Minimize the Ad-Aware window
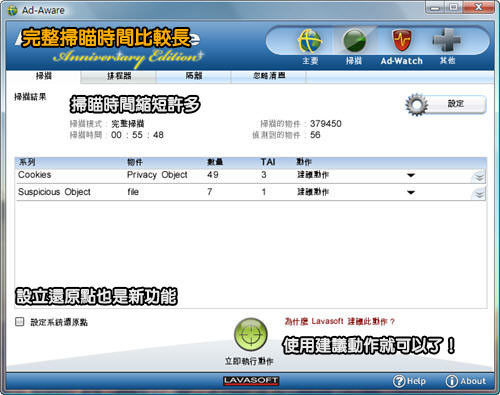The width and height of the screenshot is (500, 395). click(x=435, y=7)
